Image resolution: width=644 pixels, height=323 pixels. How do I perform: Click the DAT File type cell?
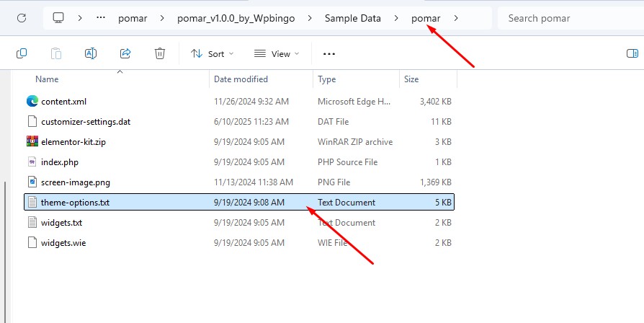333,122
